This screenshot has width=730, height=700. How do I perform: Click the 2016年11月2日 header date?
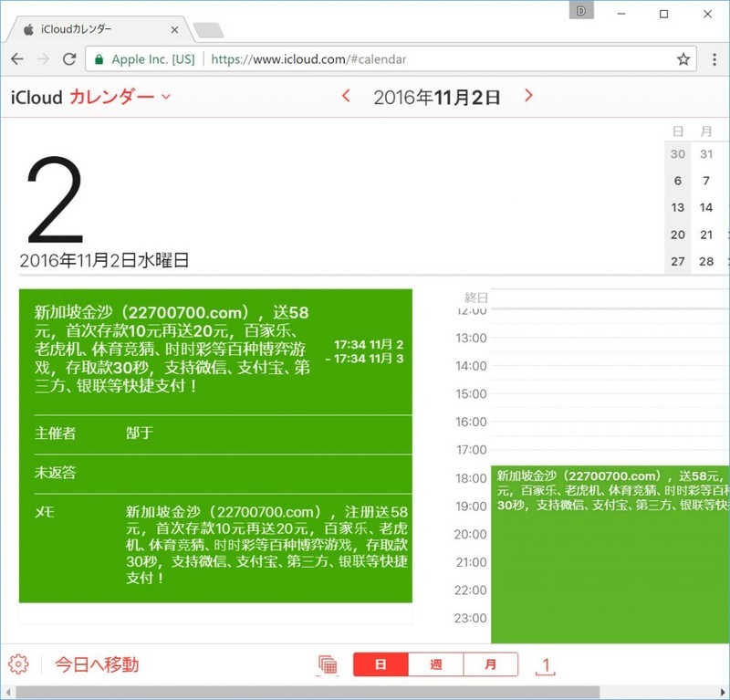437,98
